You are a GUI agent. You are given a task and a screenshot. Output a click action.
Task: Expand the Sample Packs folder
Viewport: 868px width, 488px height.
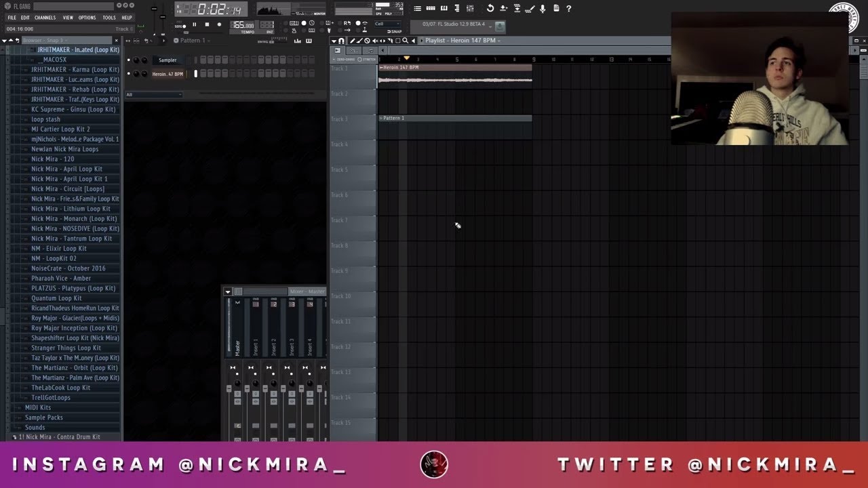[43, 418]
